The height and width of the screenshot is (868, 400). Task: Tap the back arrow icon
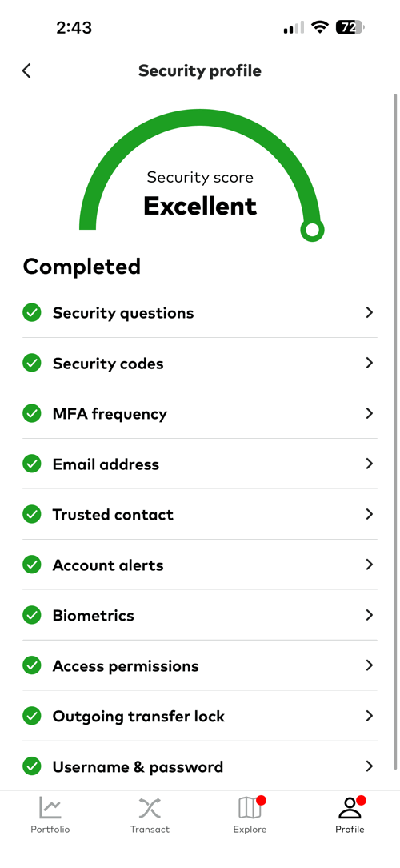[x=26, y=70]
